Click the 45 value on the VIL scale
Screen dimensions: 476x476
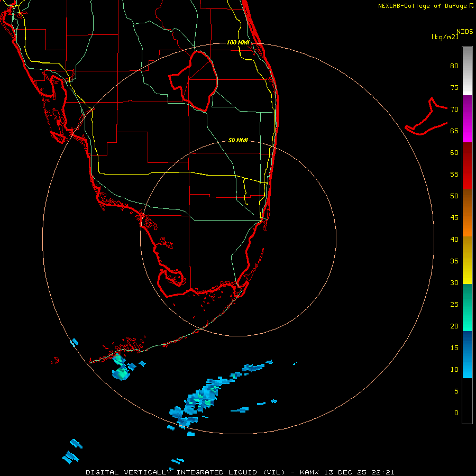point(454,218)
